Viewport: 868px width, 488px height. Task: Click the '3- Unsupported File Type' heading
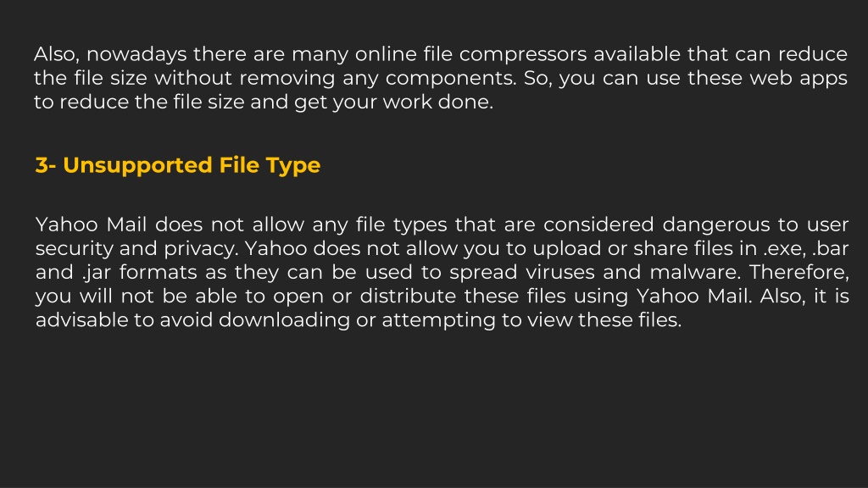(x=178, y=165)
